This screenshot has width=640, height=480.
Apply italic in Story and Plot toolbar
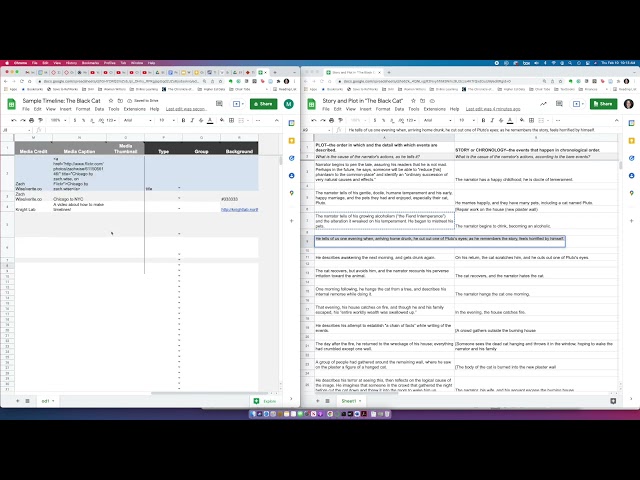[492, 120]
